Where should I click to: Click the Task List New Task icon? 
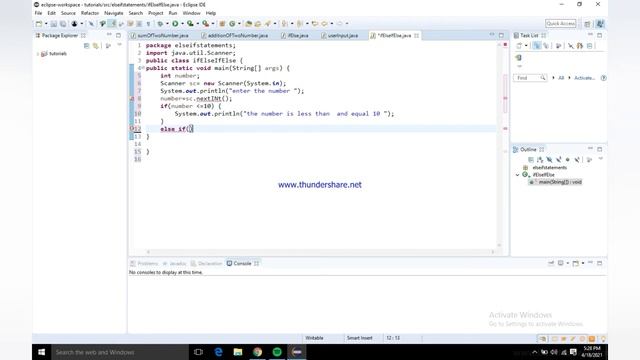[x=519, y=46]
